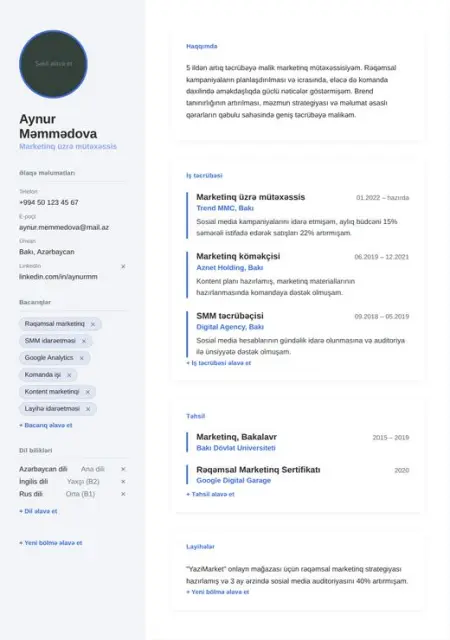Click + Bacarıq əlavə et link
The width and height of the screenshot is (450, 640).
[x=46, y=425]
